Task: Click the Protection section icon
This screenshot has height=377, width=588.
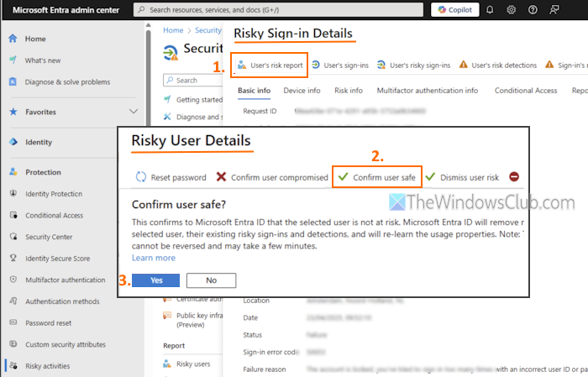Action: [x=13, y=172]
